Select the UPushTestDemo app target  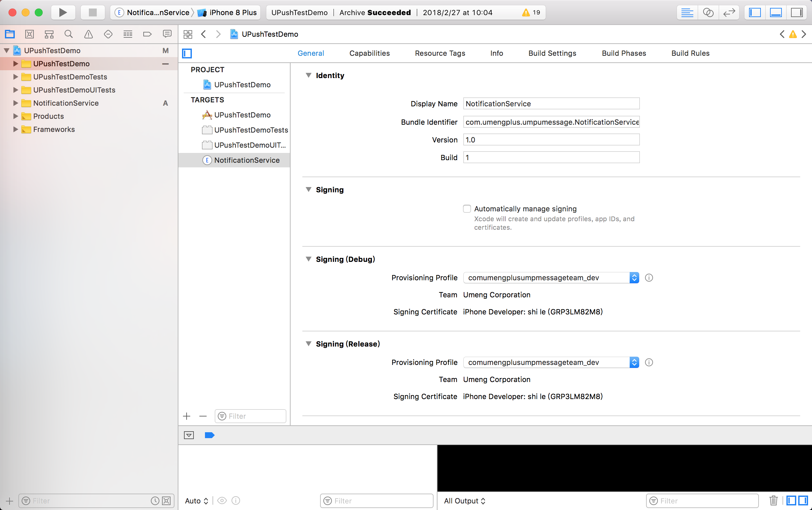pyautogui.click(x=234, y=115)
